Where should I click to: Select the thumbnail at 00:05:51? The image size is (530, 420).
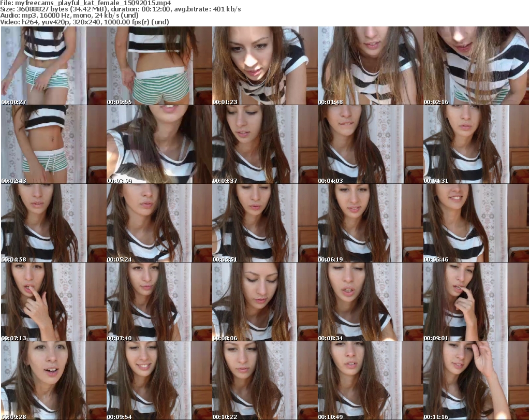(265, 223)
